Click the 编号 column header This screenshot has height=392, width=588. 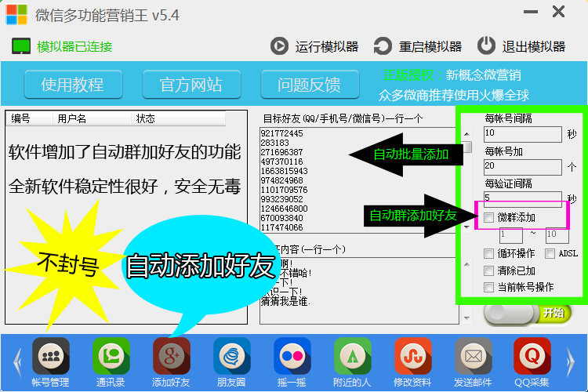click(29, 118)
